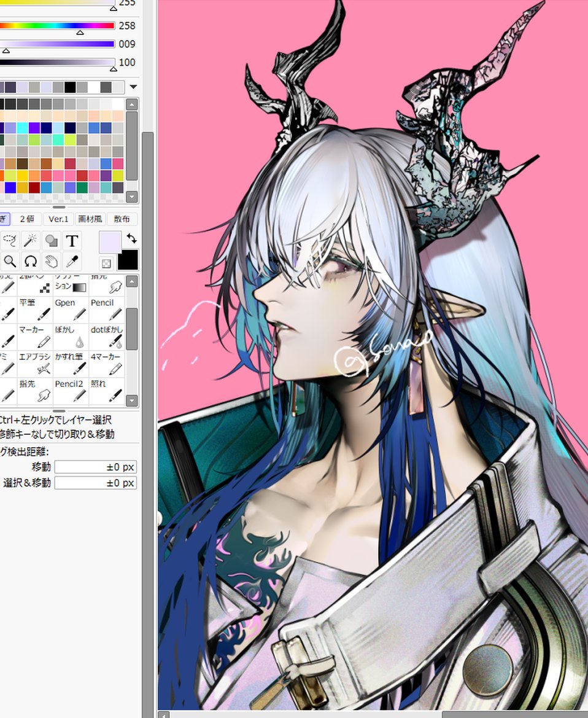Screen dimensions: 588x718
Task: Pick the dark red palette swatch
Action: (34, 188)
